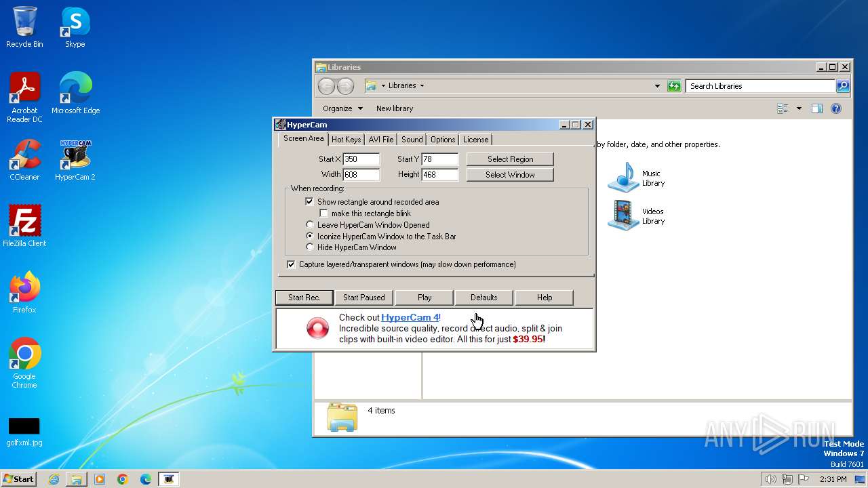The image size is (868, 488).
Task: Click the HyperCam title bar icon
Action: click(x=280, y=125)
